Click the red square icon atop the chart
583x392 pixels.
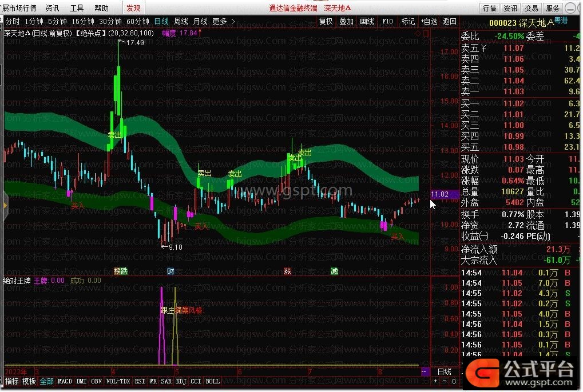click(x=426, y=33)
